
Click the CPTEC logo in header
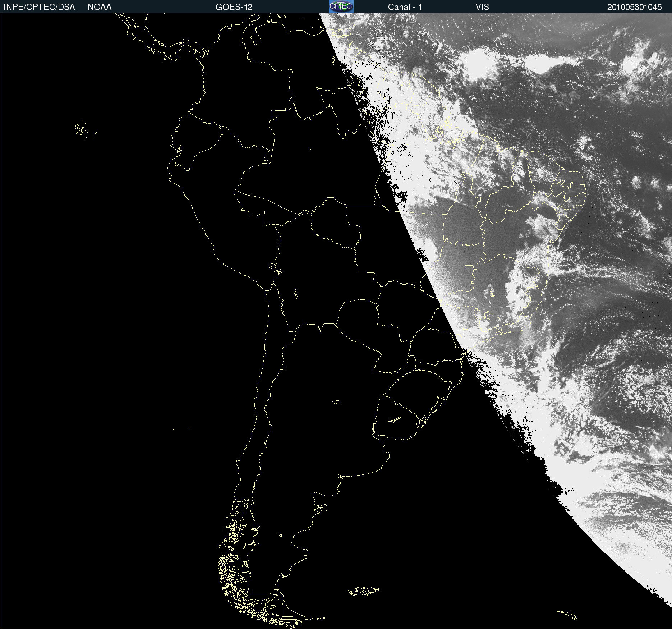[341, 6]
